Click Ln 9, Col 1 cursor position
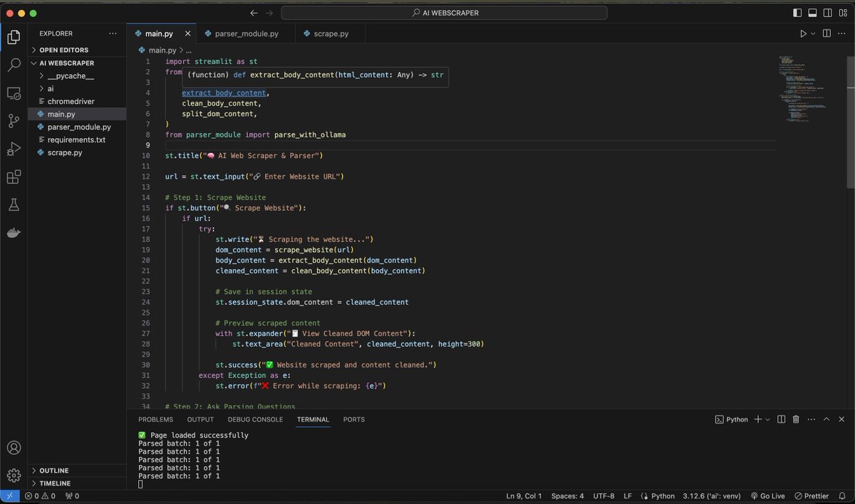The height and width of the screenshot is (504, 855). (524, 496)
